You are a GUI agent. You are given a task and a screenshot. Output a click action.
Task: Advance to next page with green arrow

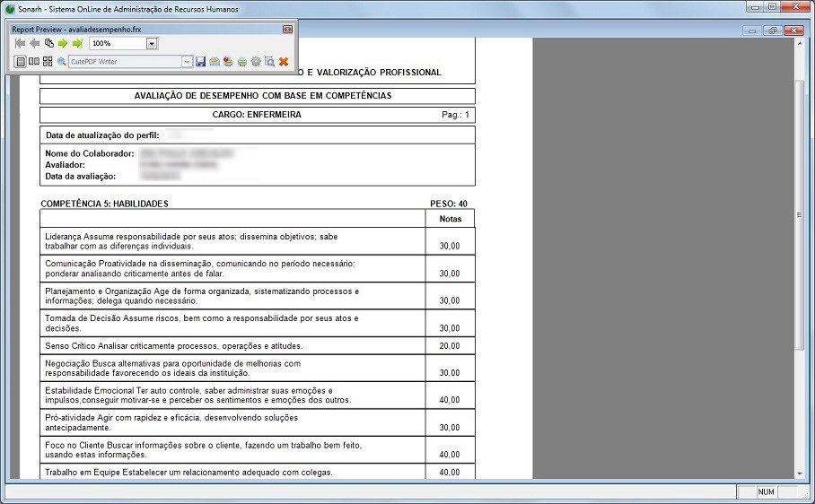click(x=63, y=43)
